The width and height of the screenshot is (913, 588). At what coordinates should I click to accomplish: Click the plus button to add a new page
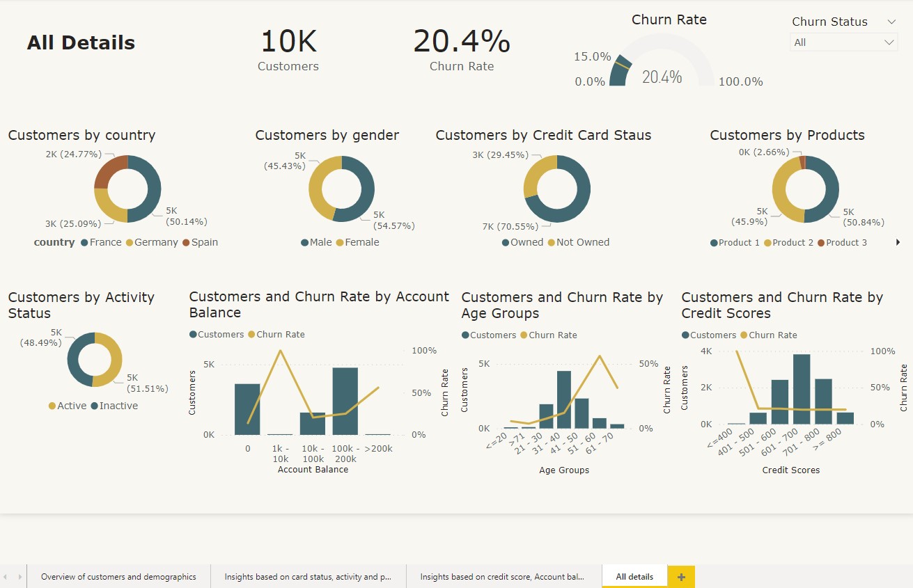680,576
